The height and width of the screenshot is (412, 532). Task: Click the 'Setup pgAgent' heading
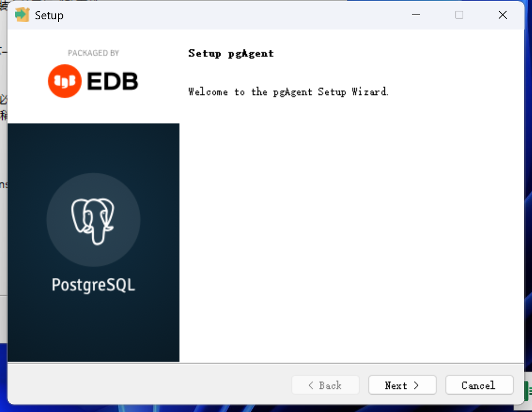pyautogui.click(x=231, y=54)
